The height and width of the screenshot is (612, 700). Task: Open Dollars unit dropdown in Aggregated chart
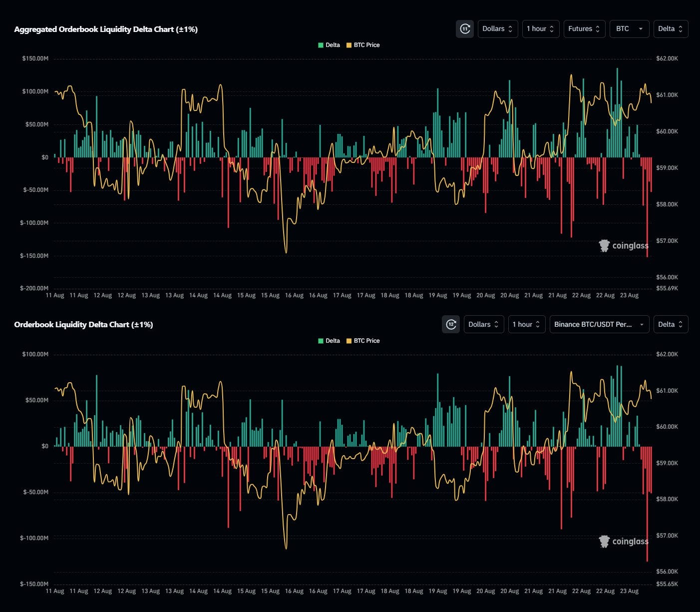click(x=498, y=29)
